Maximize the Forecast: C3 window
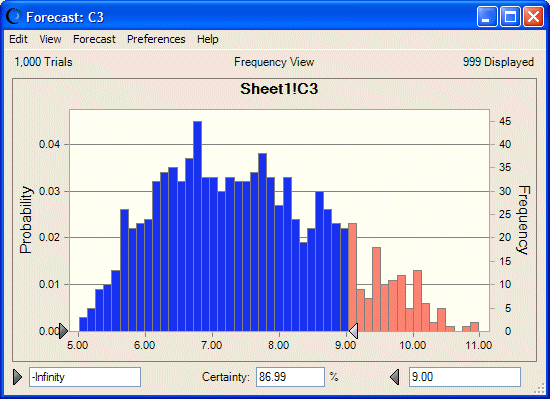This screenshot has height=399, width=550. coord(510,16)
